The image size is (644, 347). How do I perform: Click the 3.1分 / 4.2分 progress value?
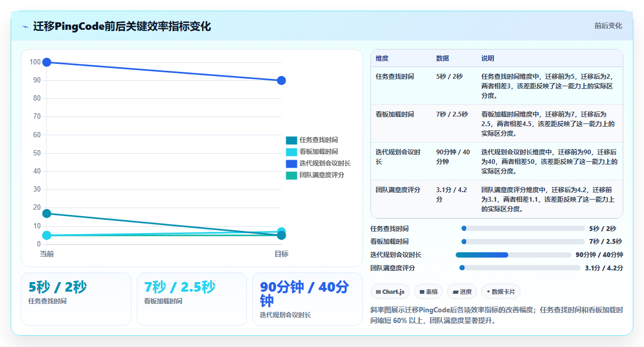tap(604, 268)
